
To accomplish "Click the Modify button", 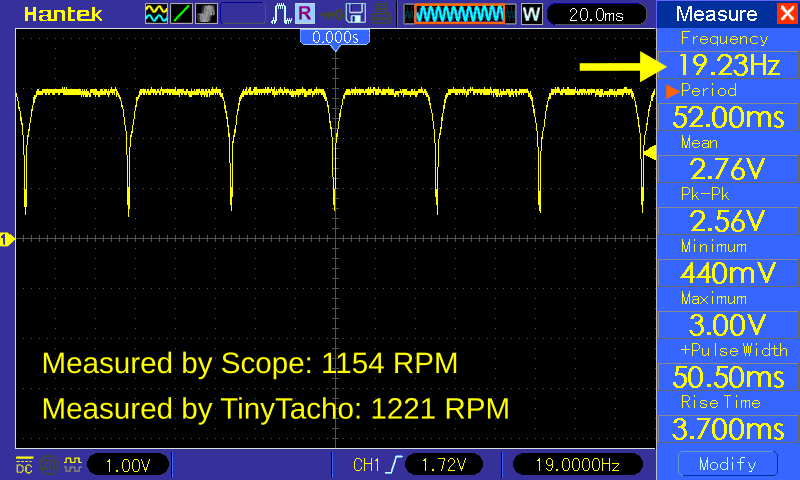I will coord(728,464).
